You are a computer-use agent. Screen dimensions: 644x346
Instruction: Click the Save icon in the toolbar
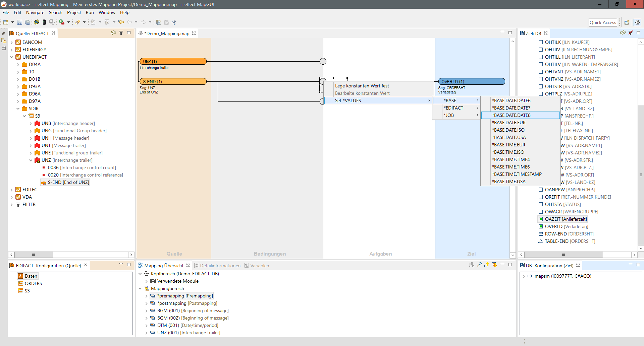click(19, 22)
